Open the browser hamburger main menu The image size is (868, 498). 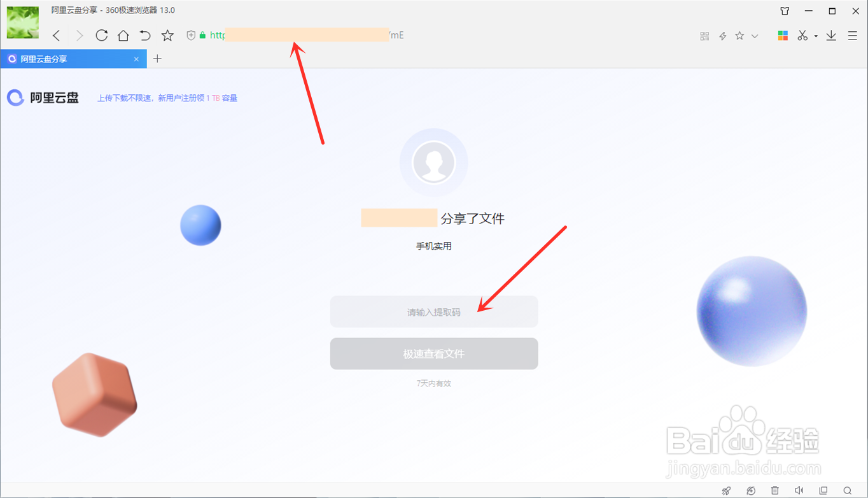point(853,36)
